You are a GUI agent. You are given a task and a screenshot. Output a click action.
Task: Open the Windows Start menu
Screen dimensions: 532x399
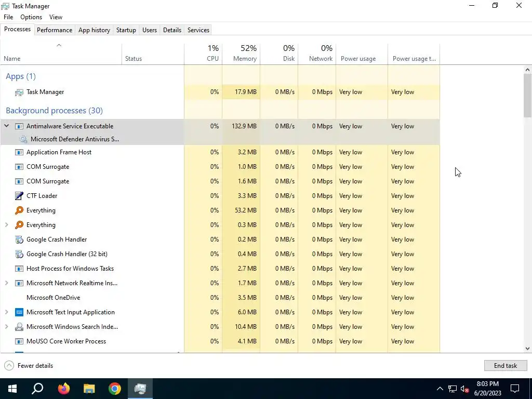click(12, 389)
